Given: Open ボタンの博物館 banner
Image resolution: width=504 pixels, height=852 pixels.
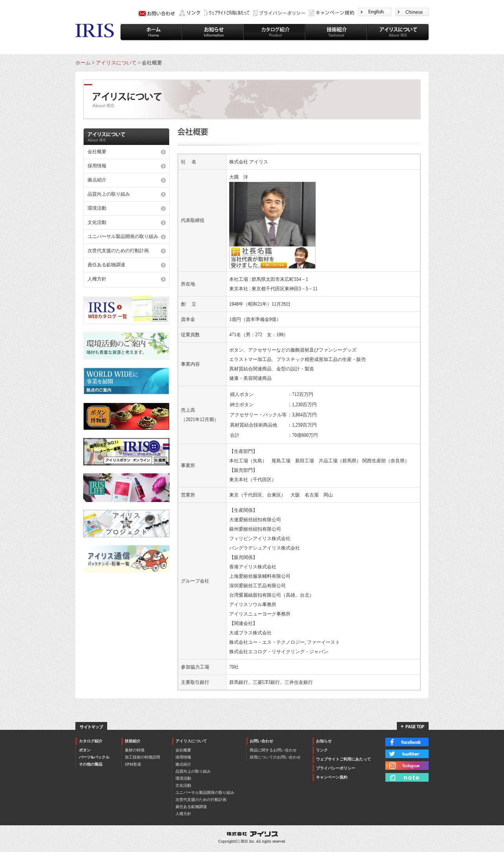Looking at the screenshot, I should (x=126, y=416).
